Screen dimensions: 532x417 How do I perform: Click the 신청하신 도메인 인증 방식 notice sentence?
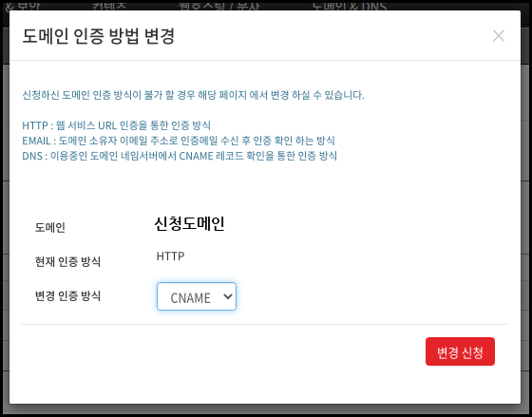[193, 95]
